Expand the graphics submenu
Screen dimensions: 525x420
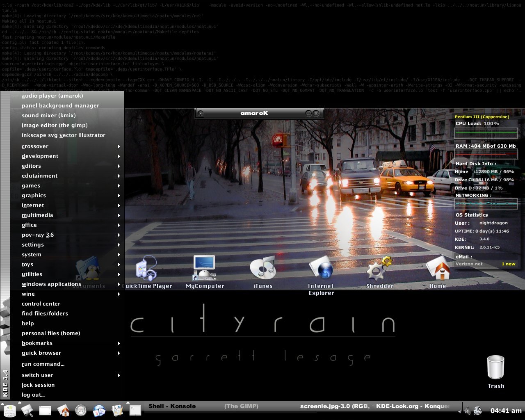click(x=67, y=196)
